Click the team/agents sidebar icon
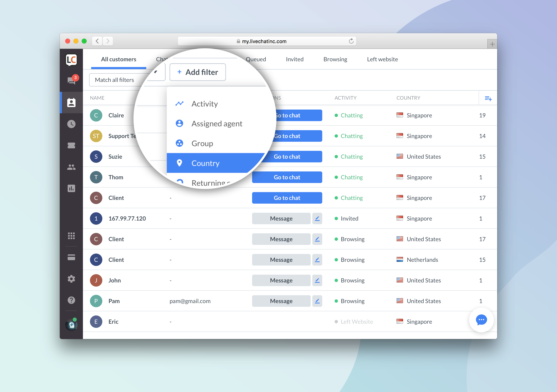 coord(71,166)
